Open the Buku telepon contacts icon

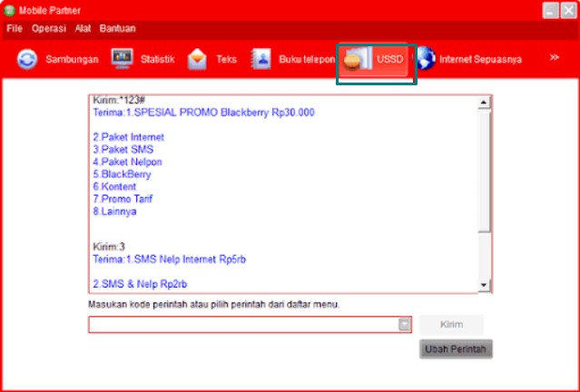261,59
